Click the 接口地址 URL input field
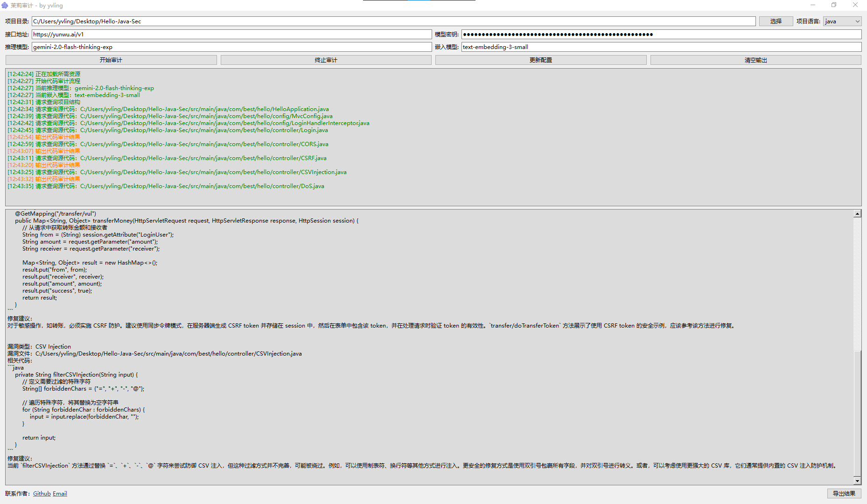Image resolution: width=867 pixels, height=504 pixels. (x=231, y=35)
